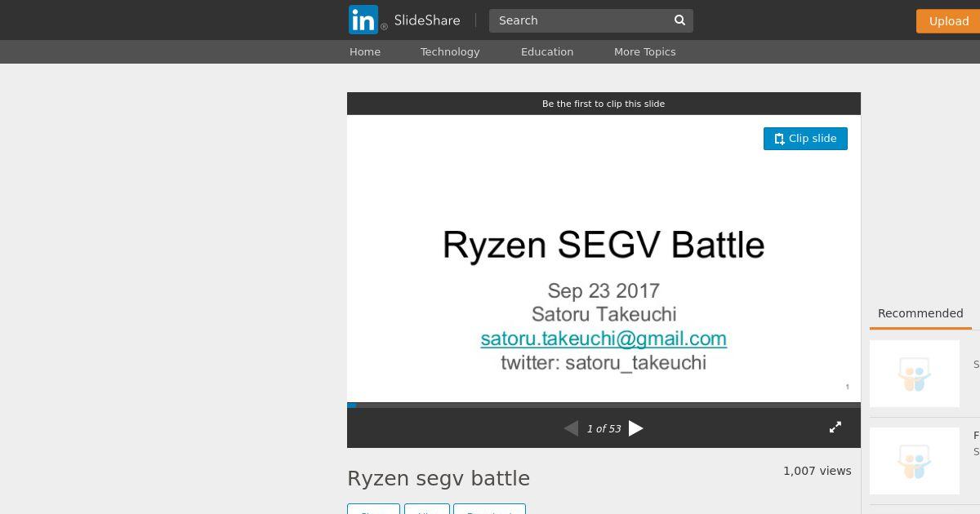The image size is (980, 514).
Task: Click the Upload button
Action: click(948, 21)
